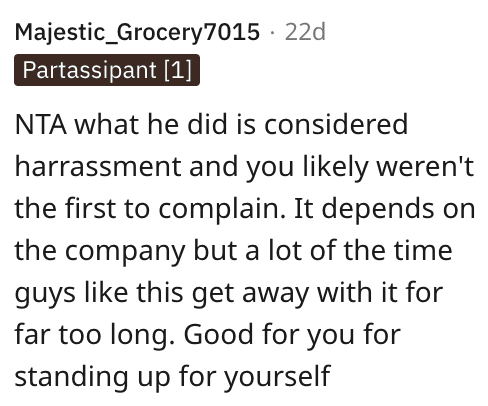Click 'Good for you' in the comment

269,335
